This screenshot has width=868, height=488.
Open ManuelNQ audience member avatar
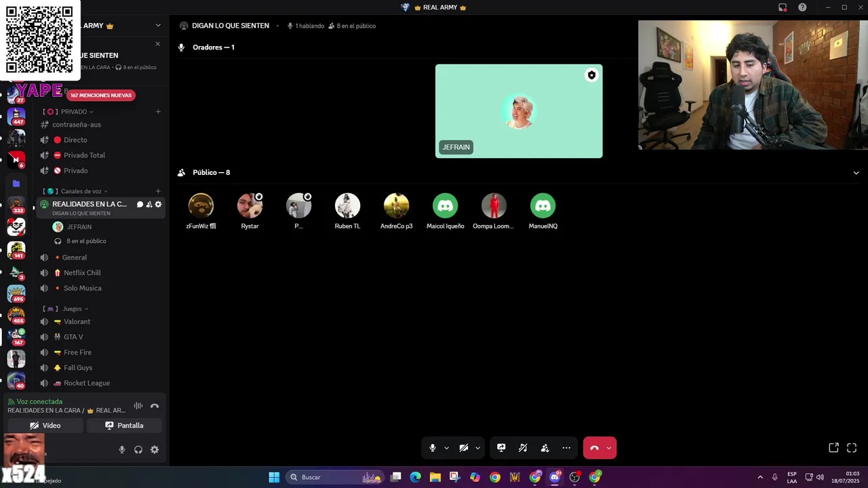click(542, 205)
